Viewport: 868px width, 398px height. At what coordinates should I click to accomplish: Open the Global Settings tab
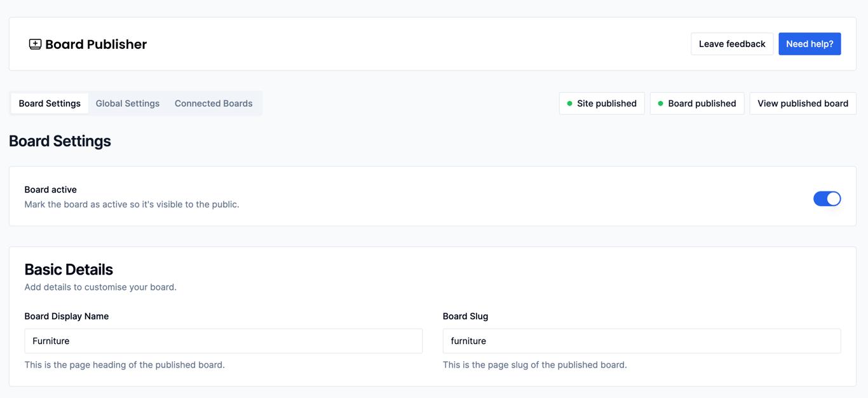click(x=128, y=104)
